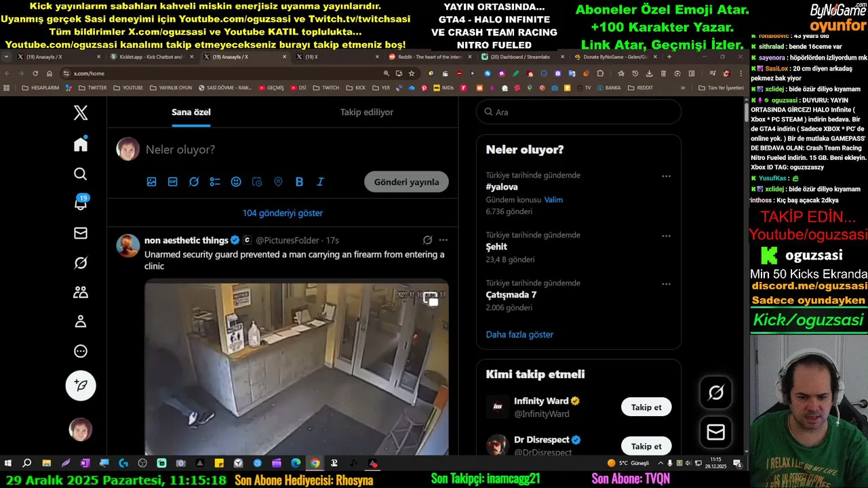
Task: Open Grok icon in left sidebar
Action: coord(81,263)
